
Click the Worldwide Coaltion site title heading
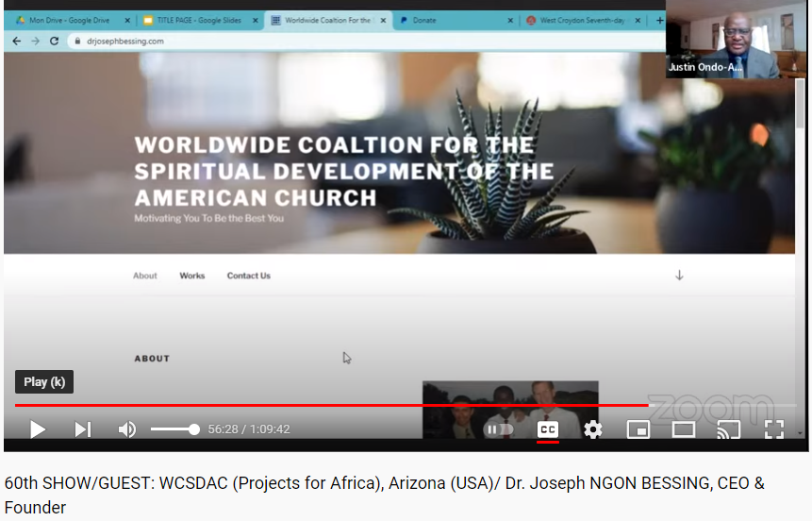coord(344,171)
